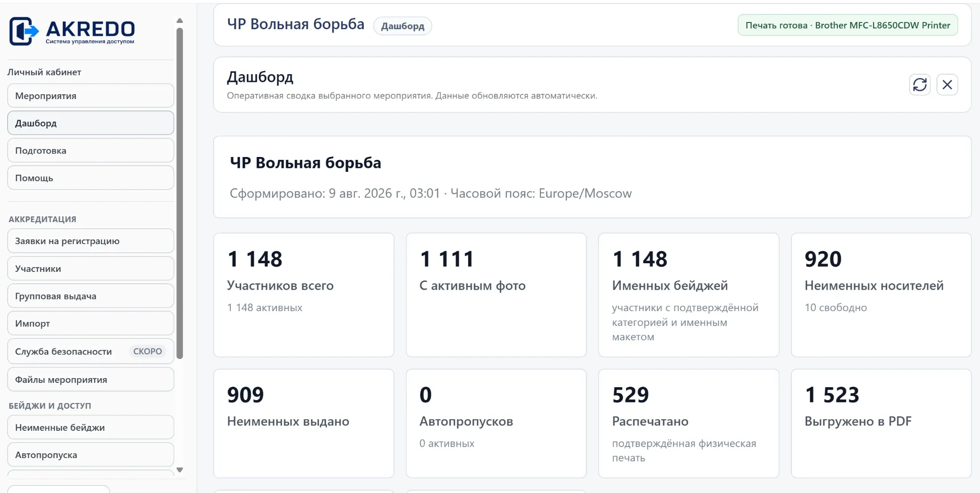Open Неименные бейджи section
980x493 pixels.
[x=90, y=427]
